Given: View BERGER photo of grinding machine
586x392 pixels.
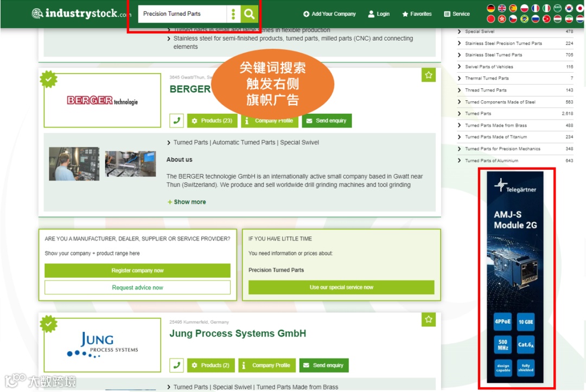Looking at the screenshot, I should point(130,164).
